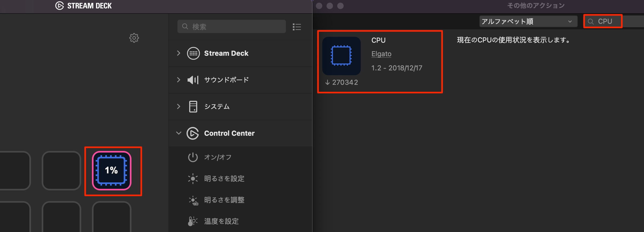The image size is (644, 232).
Task: Open the Elgato author link
Action: (381, 54)
